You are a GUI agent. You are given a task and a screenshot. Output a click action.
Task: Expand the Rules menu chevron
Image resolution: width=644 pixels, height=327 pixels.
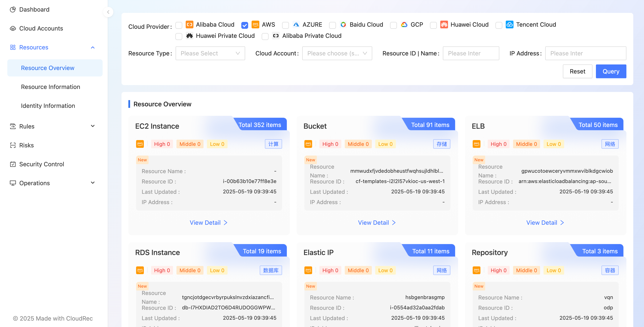(93, 126)
